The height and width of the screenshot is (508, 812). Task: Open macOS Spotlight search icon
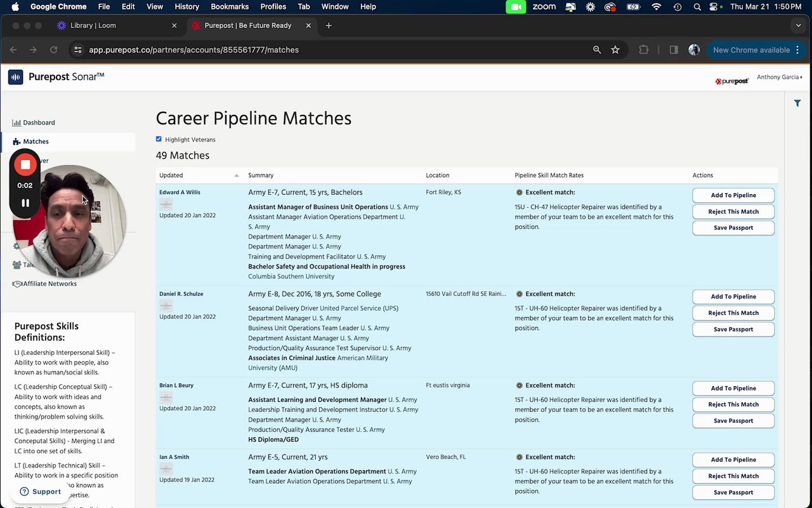pyautogui.click(x=697, y=7)
